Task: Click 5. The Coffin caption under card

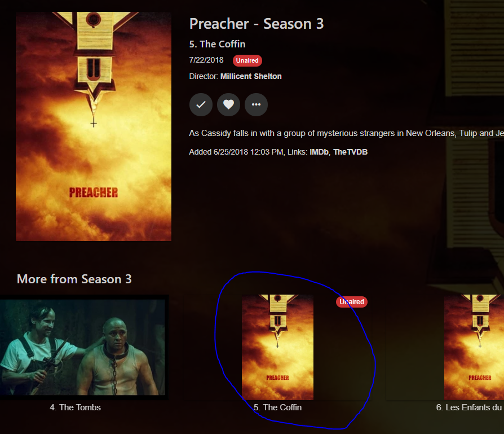Action: click(x=277, y=407)
